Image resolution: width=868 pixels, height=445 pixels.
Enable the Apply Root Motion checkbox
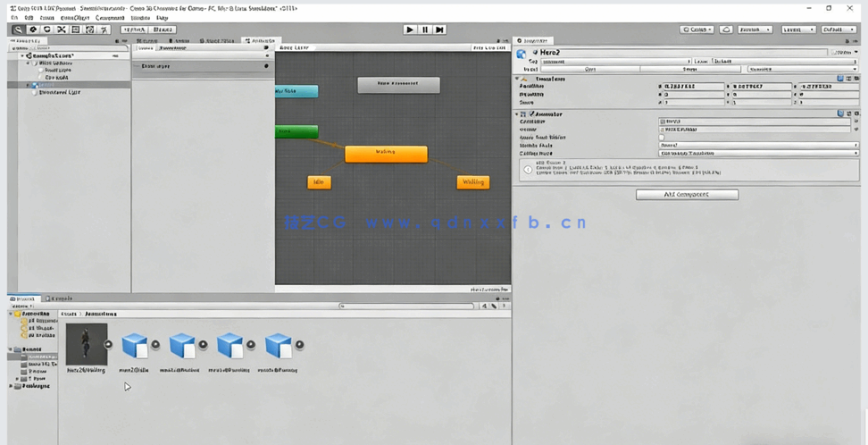point(663,137)
